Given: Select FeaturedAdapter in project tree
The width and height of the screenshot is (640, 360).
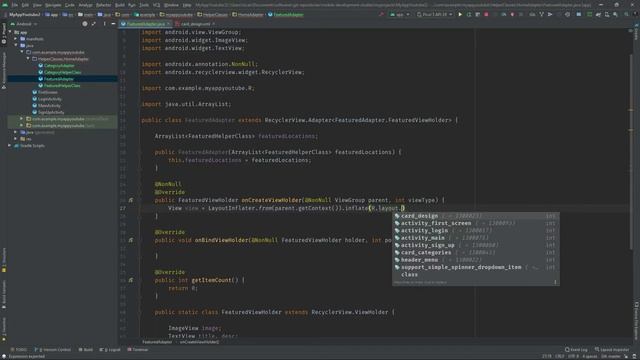Looking at the screenshot, I should point(59,79).
